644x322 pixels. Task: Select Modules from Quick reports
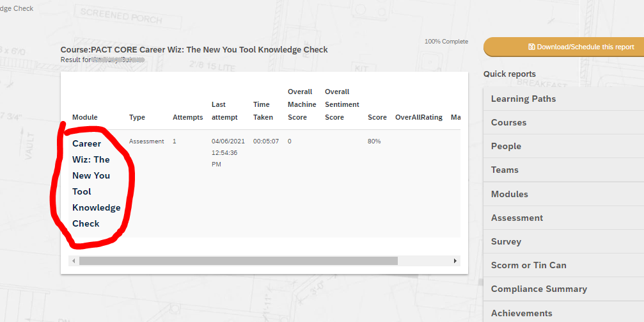pyautogui.click(x=509, y=194)
